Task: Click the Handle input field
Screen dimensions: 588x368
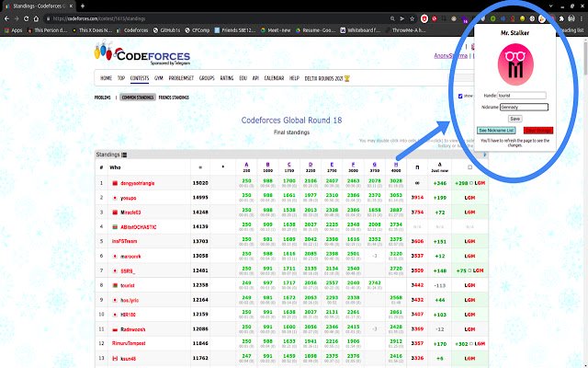Action: tap(522, 96)
